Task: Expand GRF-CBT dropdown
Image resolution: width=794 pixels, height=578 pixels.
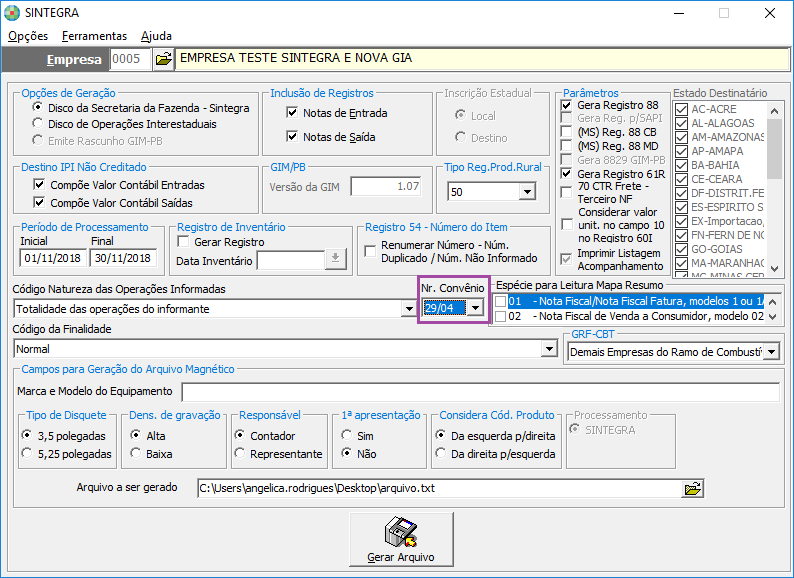Action: [771, 352]
